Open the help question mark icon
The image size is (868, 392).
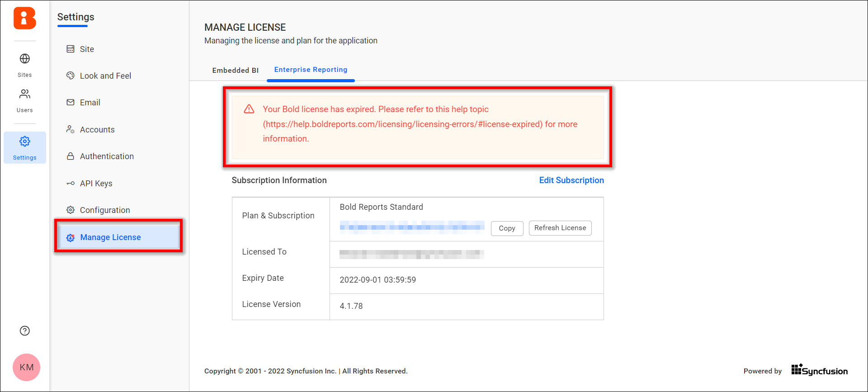[x=25, y=331]
